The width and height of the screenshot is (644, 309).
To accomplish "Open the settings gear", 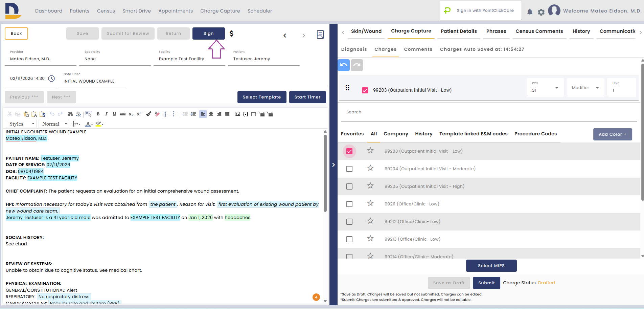I will tap(541, 12).
